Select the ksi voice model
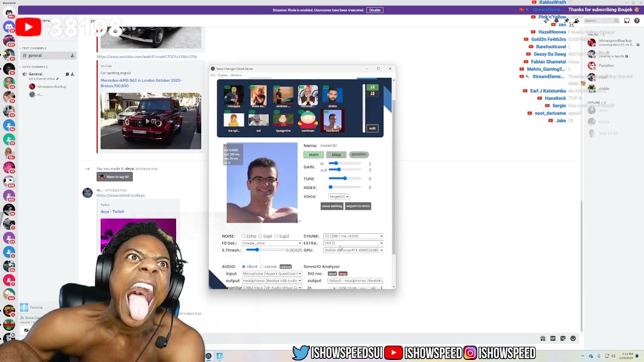The width and height of the screenshot is (644, 362). pos(259,121)
